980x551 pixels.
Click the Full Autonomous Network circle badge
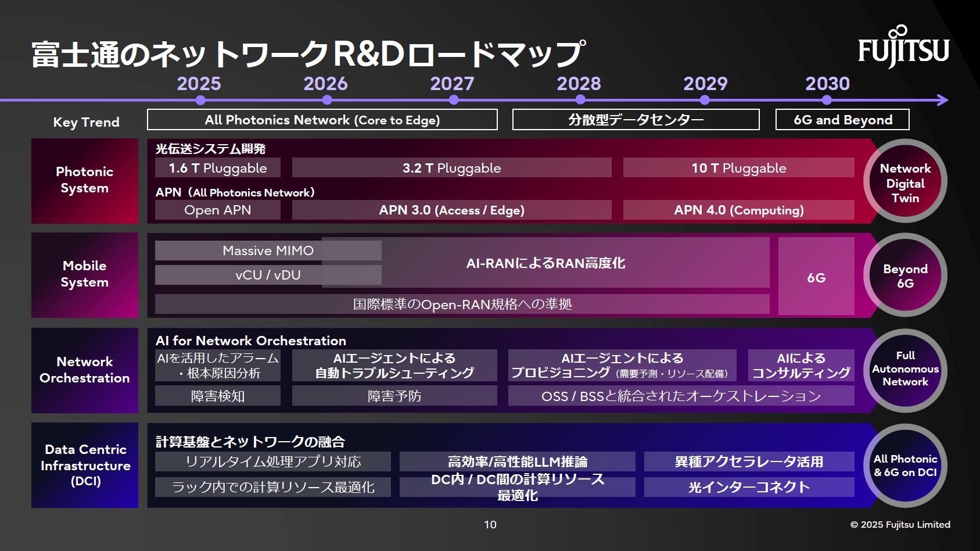[905, 370]
